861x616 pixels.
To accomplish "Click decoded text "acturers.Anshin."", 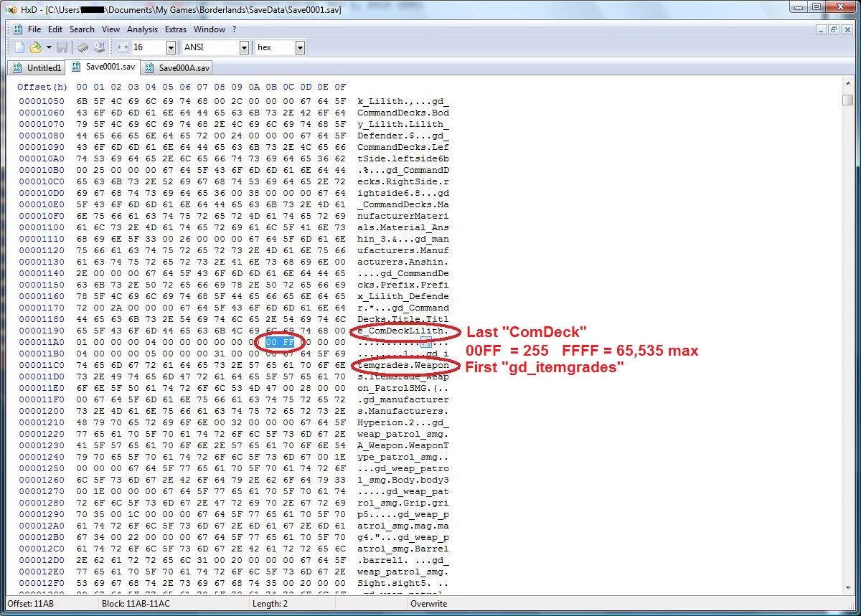I will (403, 262).
